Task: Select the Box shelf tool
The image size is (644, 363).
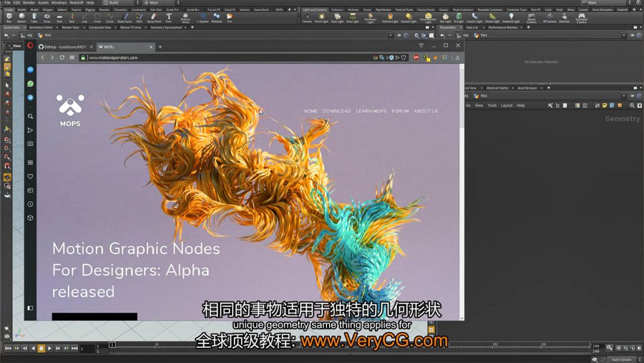Action: pyautogui.click(x=9, y=18)
